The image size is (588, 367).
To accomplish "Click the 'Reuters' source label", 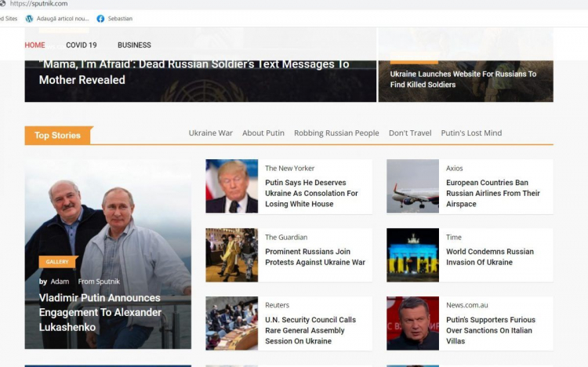I will (277, 305).
